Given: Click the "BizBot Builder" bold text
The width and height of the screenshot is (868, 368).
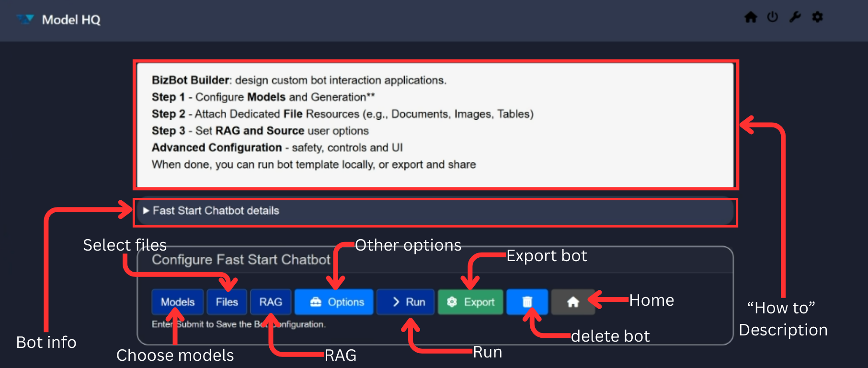Looking at the screenshot, I should [191, 80].
